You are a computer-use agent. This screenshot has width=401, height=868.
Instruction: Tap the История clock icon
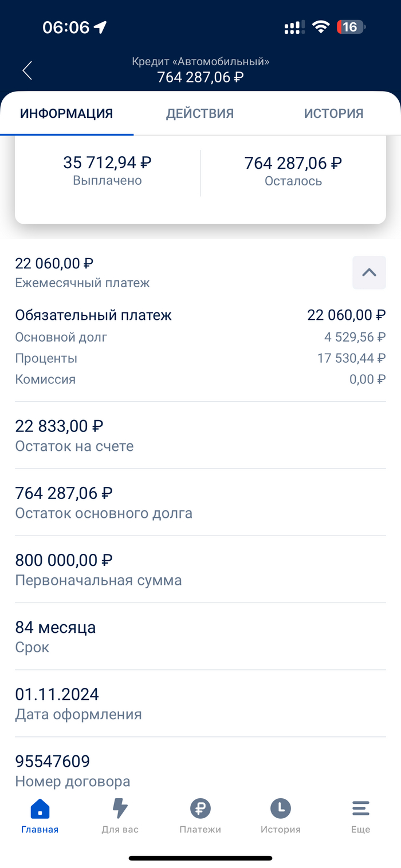[x=281, y=809]
